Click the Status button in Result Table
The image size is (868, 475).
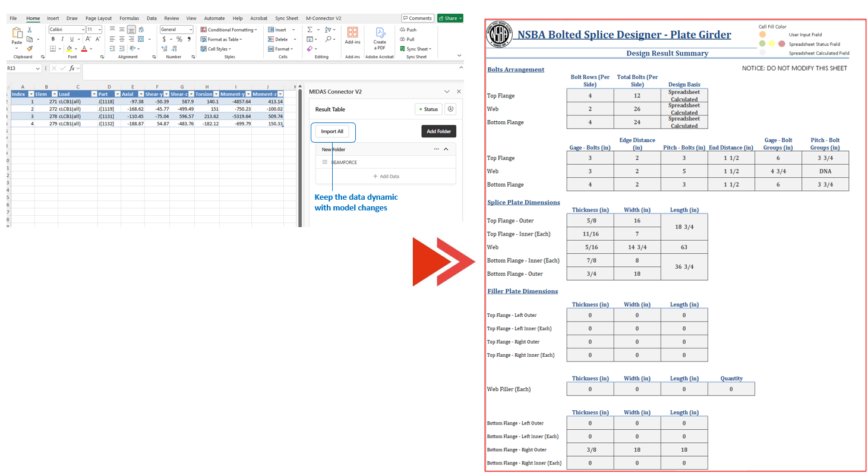pos(428,109)
